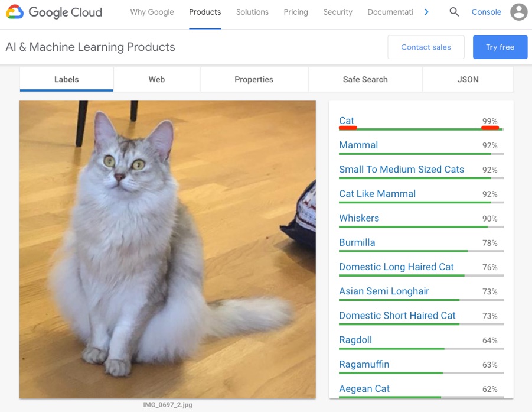
Task: Open the Products menu
Action: [x=205, y=11]
